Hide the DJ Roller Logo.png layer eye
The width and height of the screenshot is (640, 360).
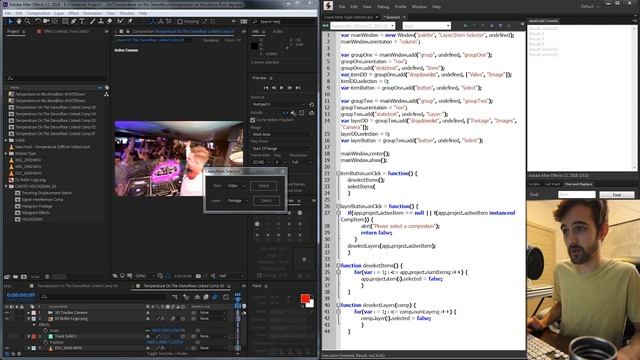7,318
